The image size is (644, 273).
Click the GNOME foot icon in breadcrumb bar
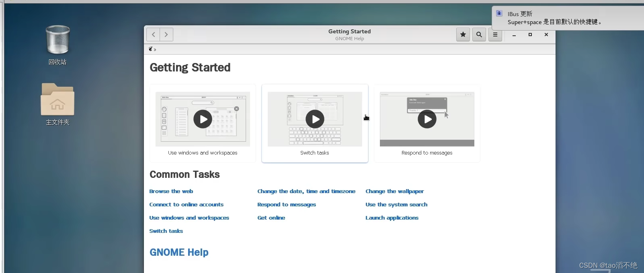(x=151, y=49)
